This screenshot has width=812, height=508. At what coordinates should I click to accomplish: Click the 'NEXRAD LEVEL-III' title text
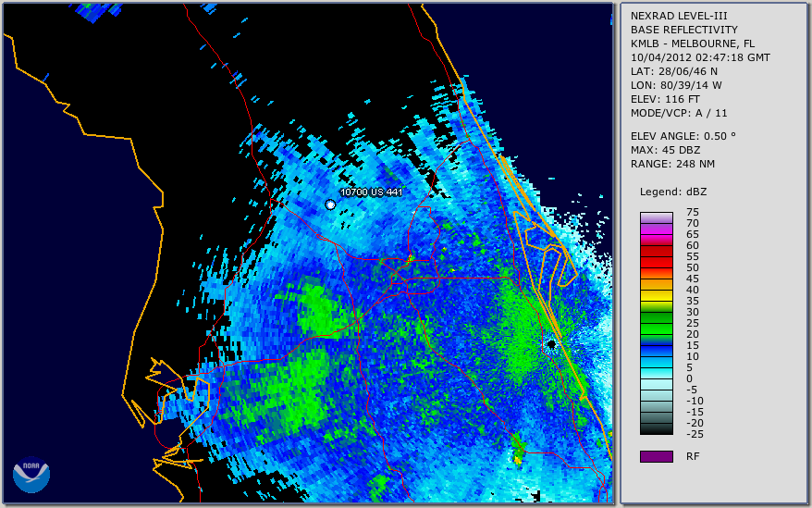point(679,16)
